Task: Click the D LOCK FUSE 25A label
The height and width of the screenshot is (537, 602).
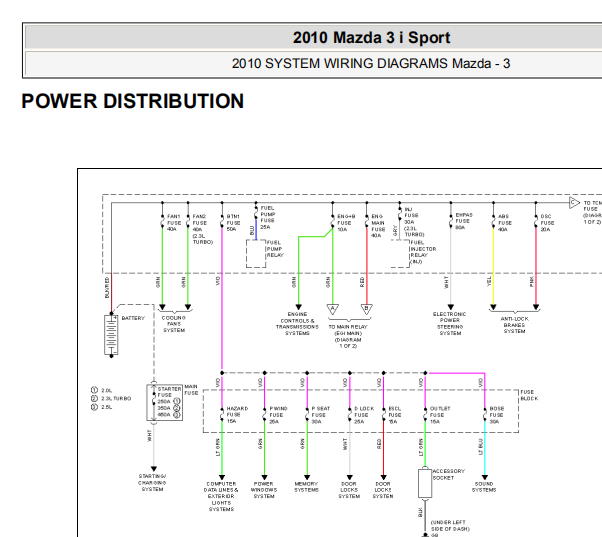Action: pyautogui.click(x=364, y=415)
